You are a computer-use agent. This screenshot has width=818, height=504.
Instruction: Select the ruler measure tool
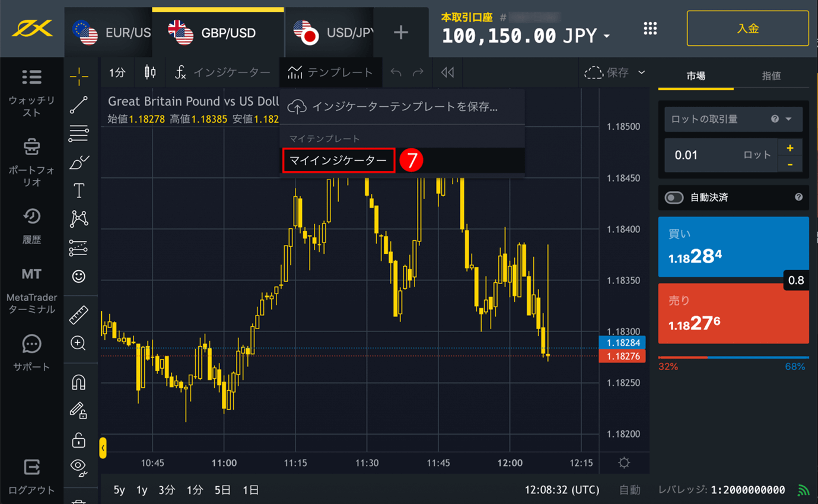(x=79, y=315)
